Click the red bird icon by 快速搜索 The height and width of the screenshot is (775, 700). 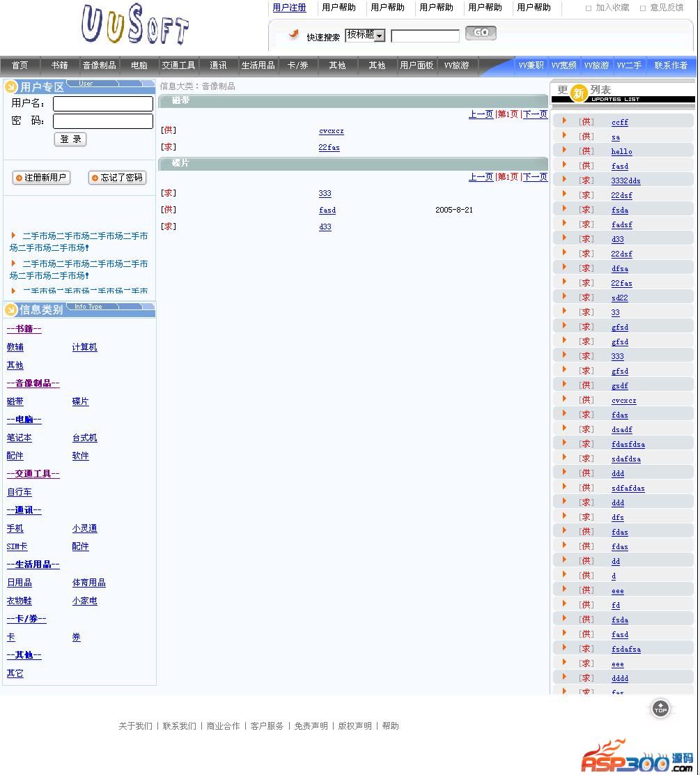294,35
